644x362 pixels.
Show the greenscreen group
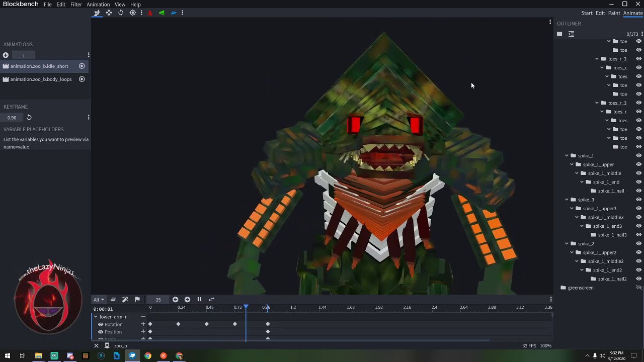tap(639, 288)
